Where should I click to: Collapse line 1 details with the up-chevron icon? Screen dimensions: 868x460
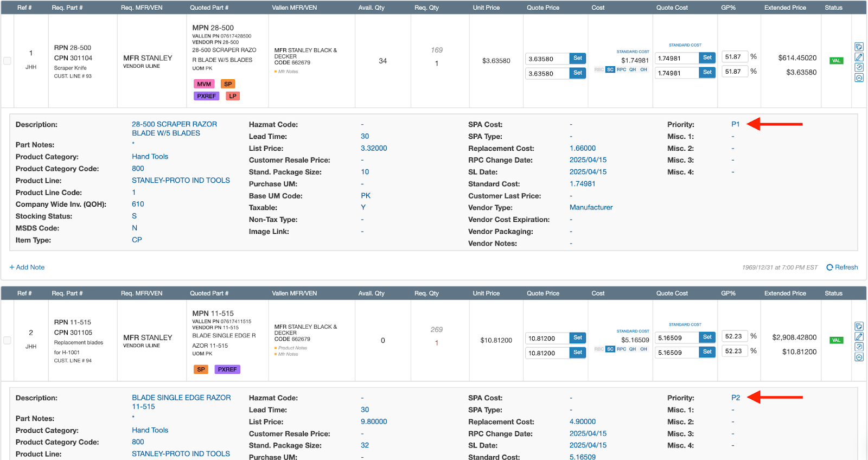pos(859,78)
